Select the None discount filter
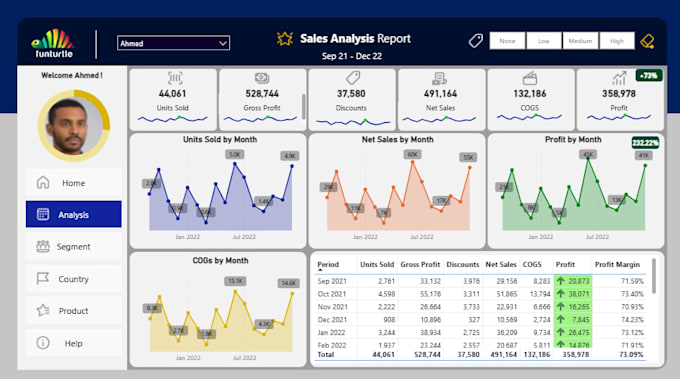680x379 pixels. pyautogui.click(x=507, y=41)
